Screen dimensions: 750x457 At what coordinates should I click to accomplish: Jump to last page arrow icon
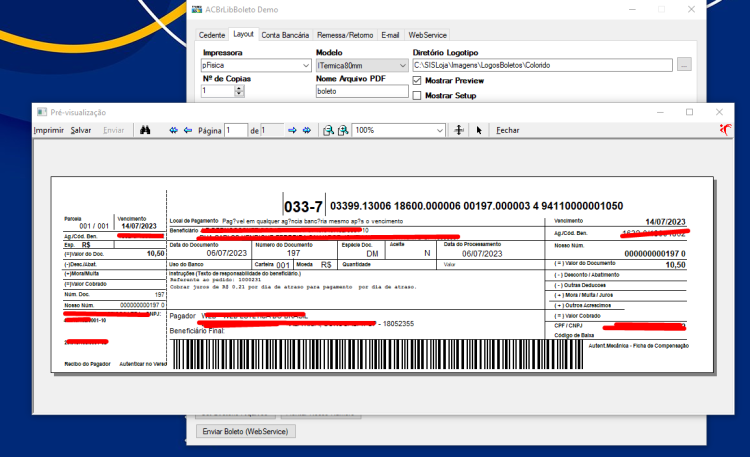[x=307, y=130]
